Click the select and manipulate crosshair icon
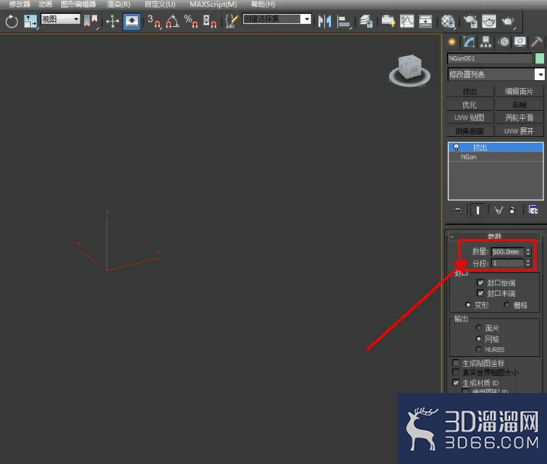This screenshot has width=547, height=464. [112, 21]
